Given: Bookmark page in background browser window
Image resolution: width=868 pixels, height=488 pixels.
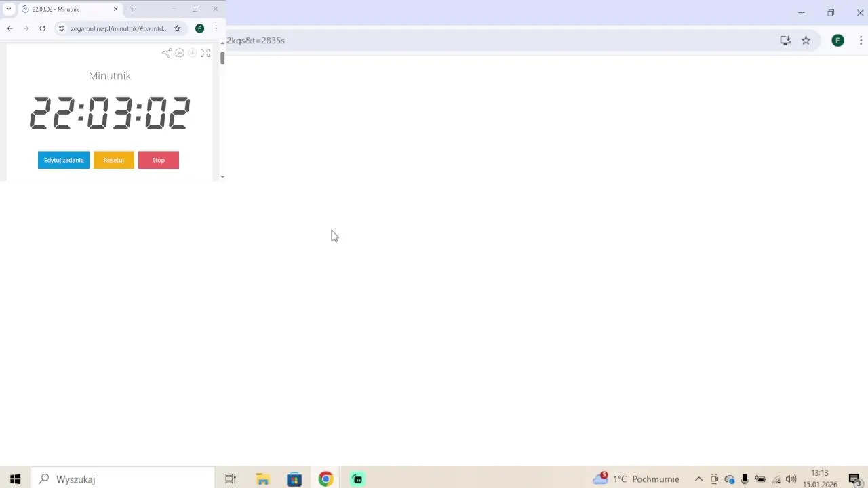Looking at the screenshot, I should (x=806, y=41).
